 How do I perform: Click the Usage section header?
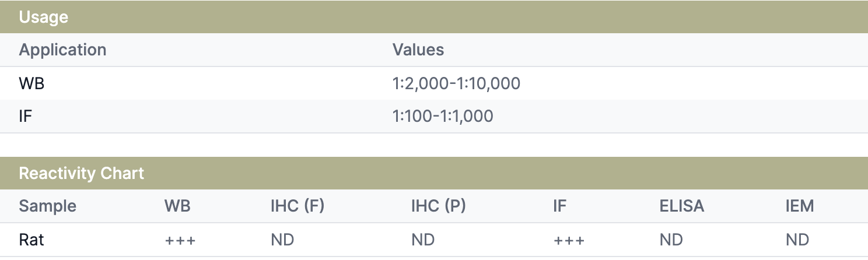pos(434,17)
